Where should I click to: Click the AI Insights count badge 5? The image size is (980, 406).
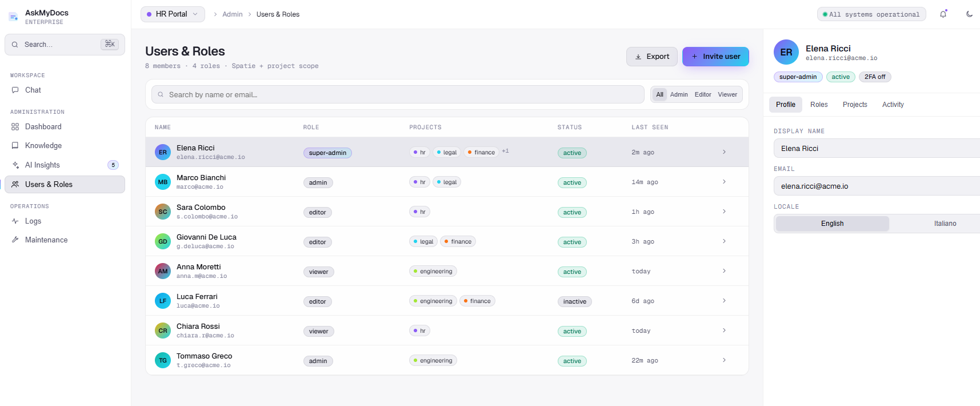(x=113, y=165)
